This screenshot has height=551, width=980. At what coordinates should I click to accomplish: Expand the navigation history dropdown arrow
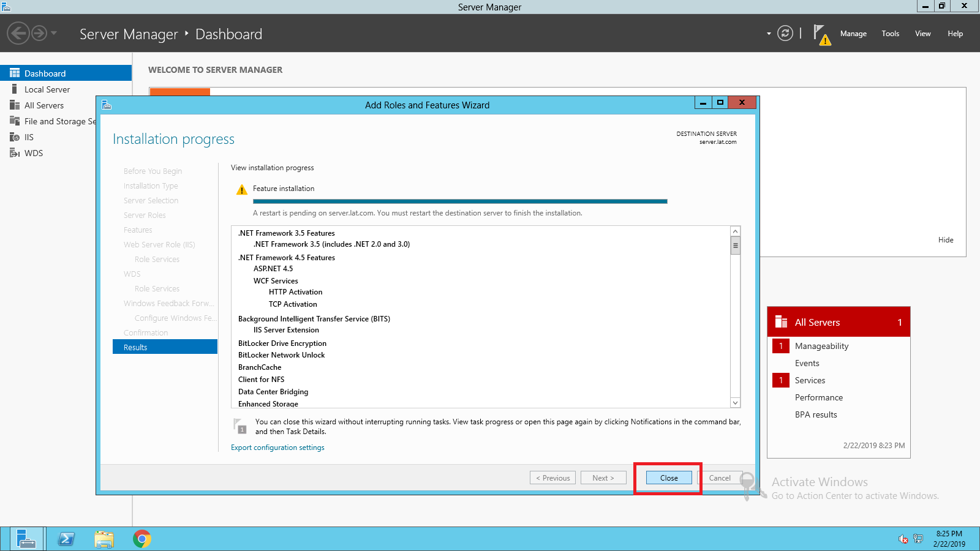click(54, 33)
